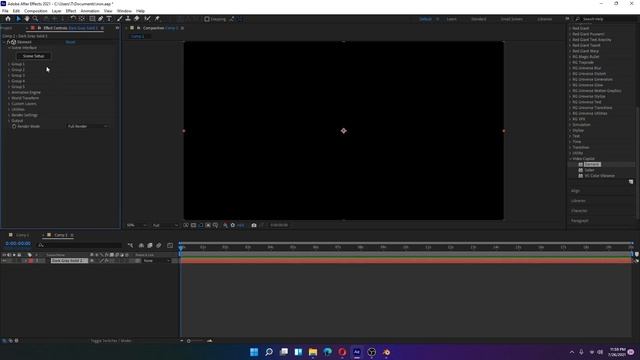This screenshot has height=360, width=640.
Task: Switch to the Comp 1 timeline tab
Action: click(x=22, y=235)
